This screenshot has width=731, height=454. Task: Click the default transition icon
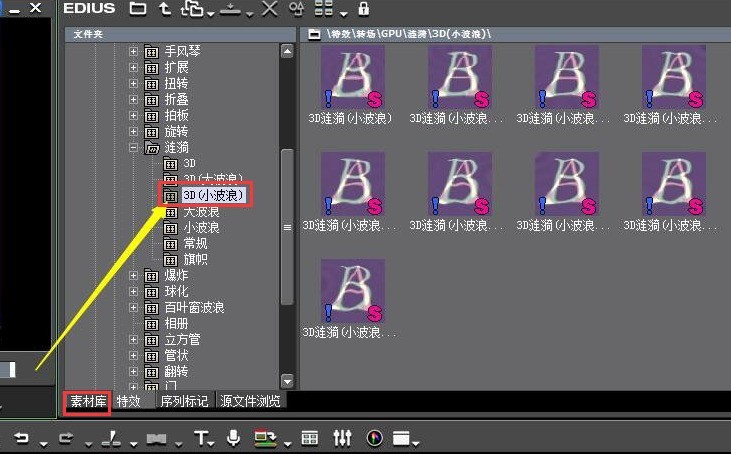157,439
